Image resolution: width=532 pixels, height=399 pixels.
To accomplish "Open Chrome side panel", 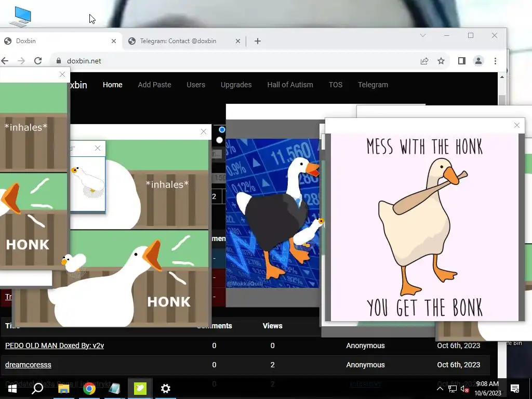I will (x=461, y=61).
